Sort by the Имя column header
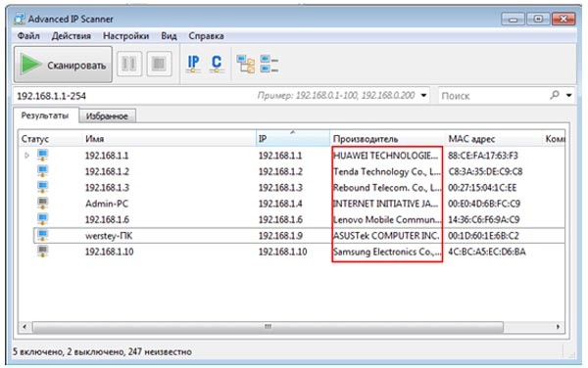Screen dimensions: 588x368 click(x=169, y=139)
